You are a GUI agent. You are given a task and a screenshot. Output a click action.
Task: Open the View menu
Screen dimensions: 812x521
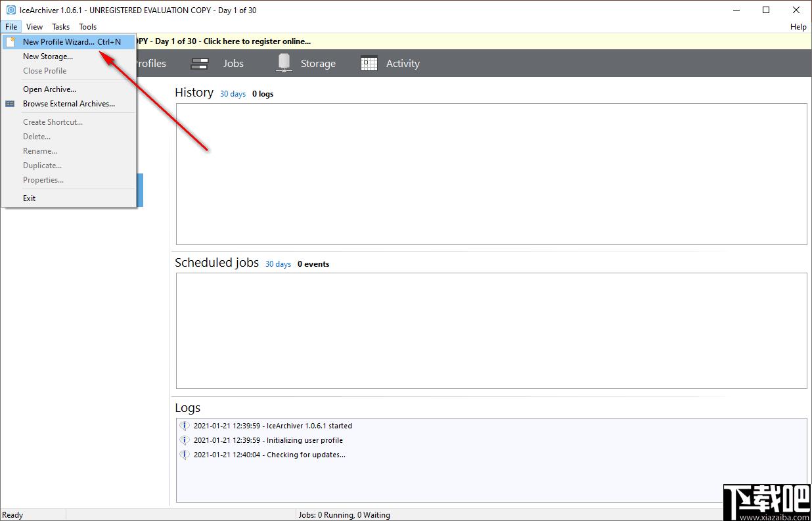(x=34, y=27)
